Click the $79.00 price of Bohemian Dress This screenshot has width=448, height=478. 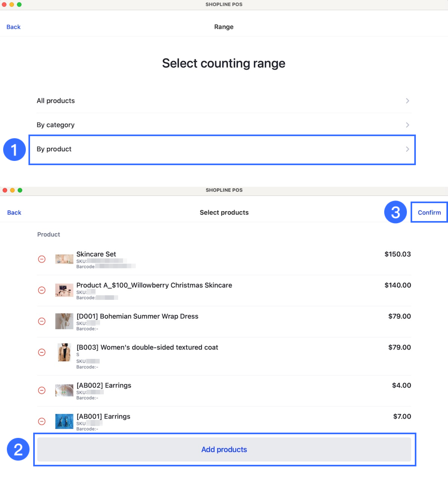pyautogui.click(x=400, y=316)
